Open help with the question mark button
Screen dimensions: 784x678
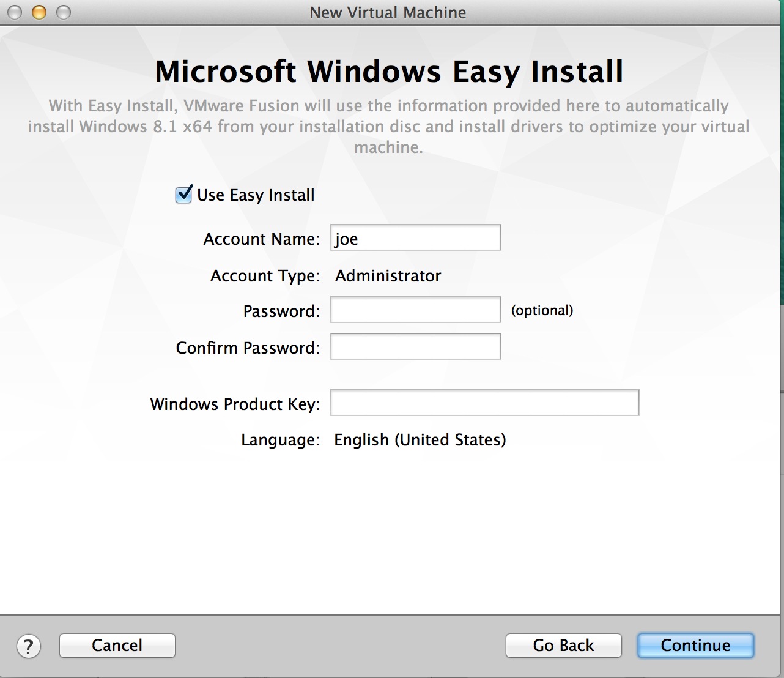click(x=29, y=646)
